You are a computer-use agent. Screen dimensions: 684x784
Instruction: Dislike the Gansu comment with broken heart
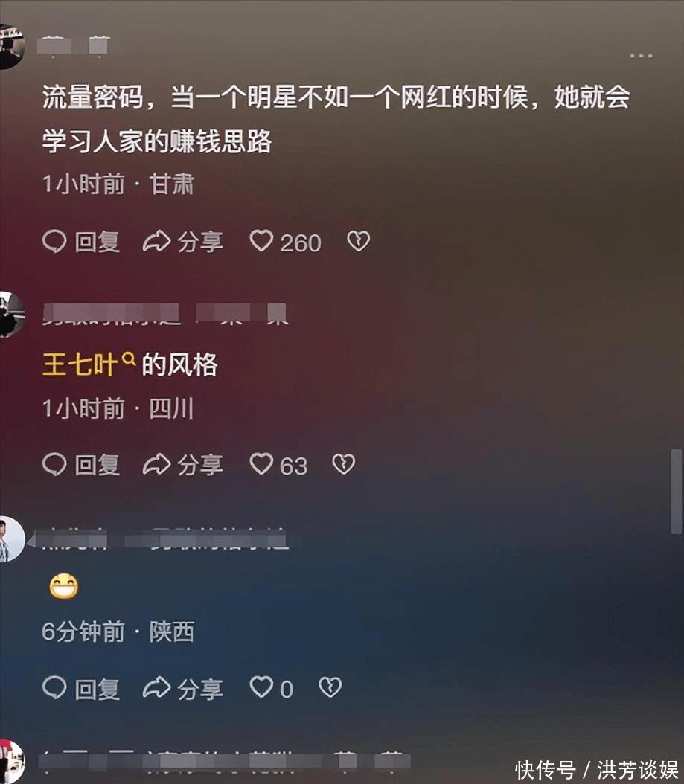click(x=358, y=242)
